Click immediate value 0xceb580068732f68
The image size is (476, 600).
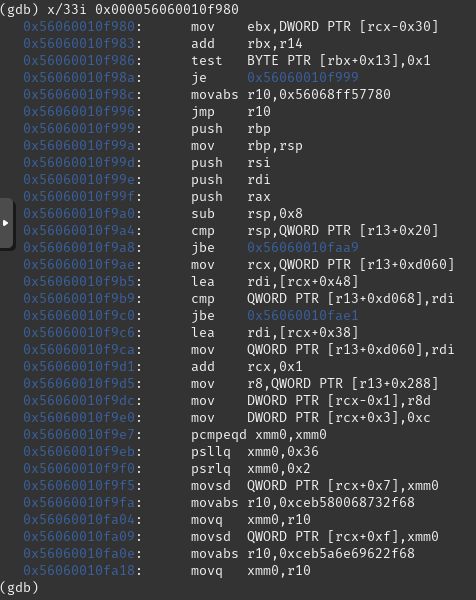click(x=347, y=502)
